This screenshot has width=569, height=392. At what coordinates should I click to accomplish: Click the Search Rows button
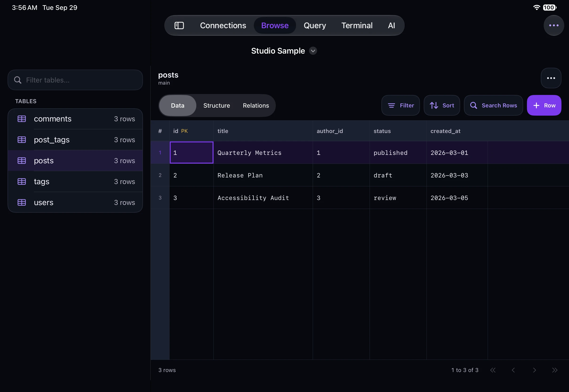[493, 105]
